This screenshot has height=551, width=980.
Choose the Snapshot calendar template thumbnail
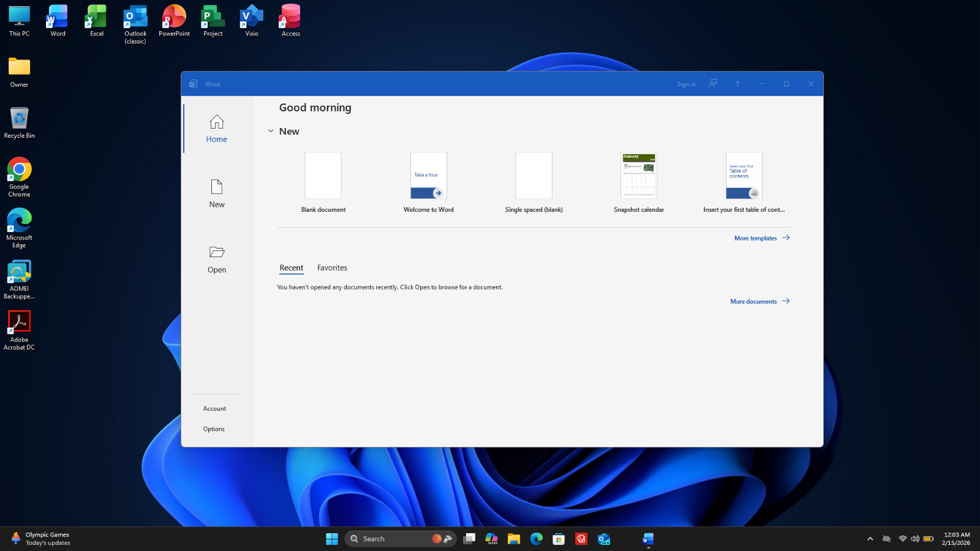click(x=639, y=176)
